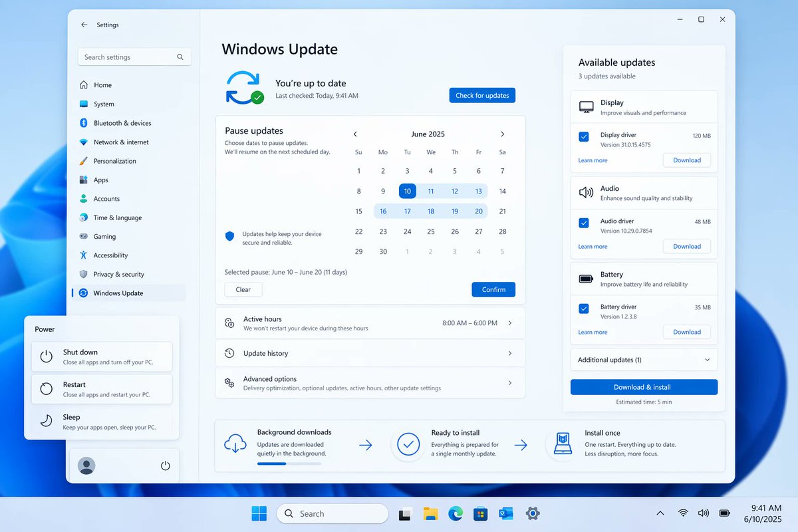Viewport: 798px width, 532px height.
Task: Click the Gaming controller icon
Action: [84, 236]
